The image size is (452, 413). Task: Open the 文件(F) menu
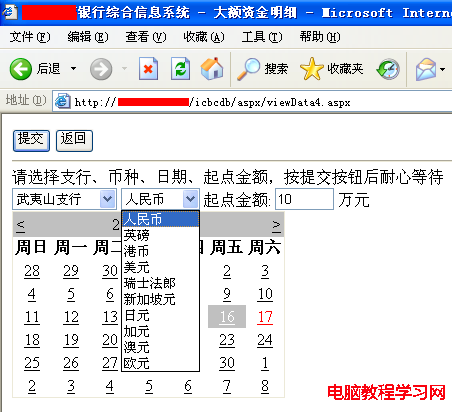click(x=30, y=37)
